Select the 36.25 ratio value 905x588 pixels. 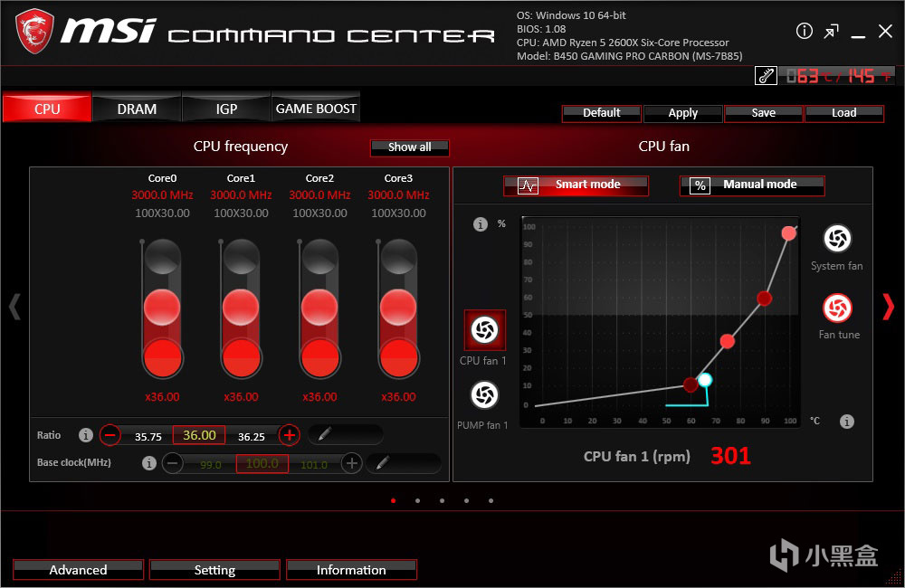251,437
